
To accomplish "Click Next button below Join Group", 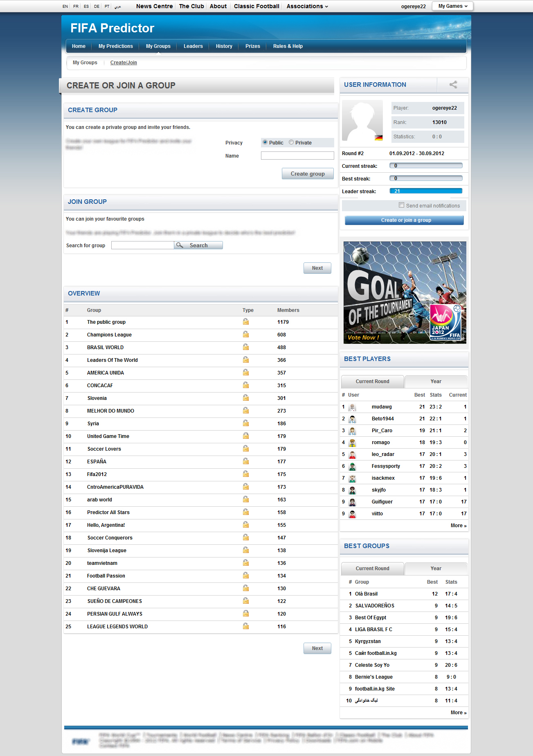I will coord(317,268).
